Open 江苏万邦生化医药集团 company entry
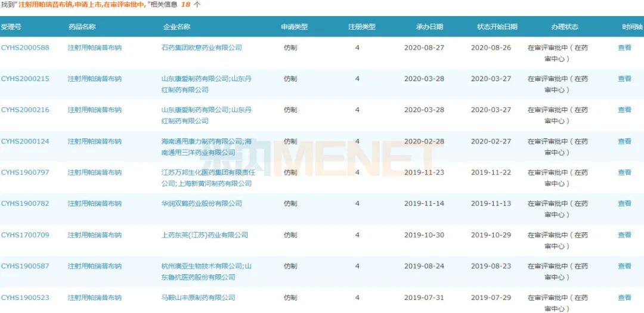Image resolution: width=644 pixels, height=313 pixels. (208, 178)
